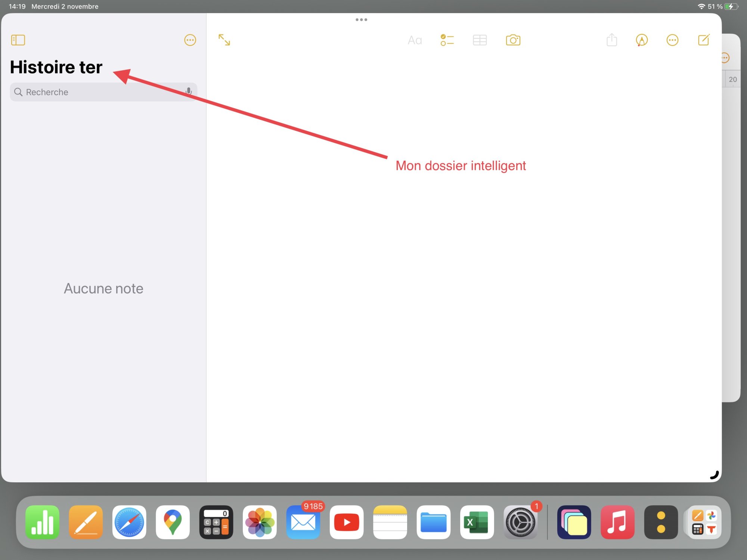Toggle the Notes sidebar panel
The width and height of the screenshot is (747, 560).
pos(18,40)
